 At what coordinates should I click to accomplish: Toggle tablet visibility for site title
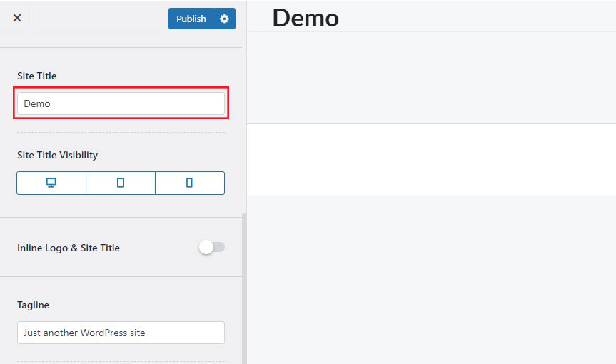coord(121,183)
